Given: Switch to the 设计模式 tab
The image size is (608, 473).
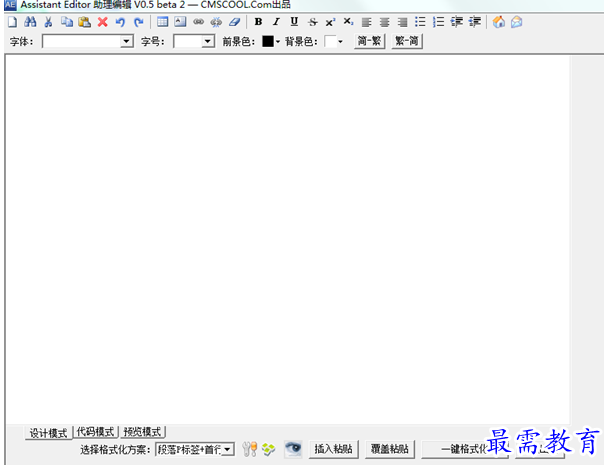Looking at the screenshot, I should pyautogui.click(x=48, y=432).
